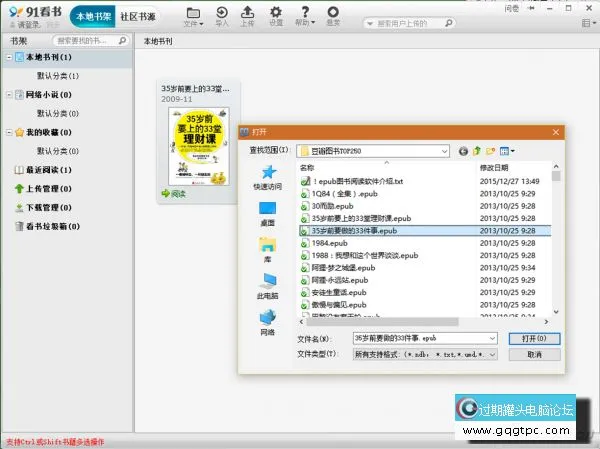600x449 pixels.
Task: Click the 网络 (Network) location icon
Action: tap(267, 322)
